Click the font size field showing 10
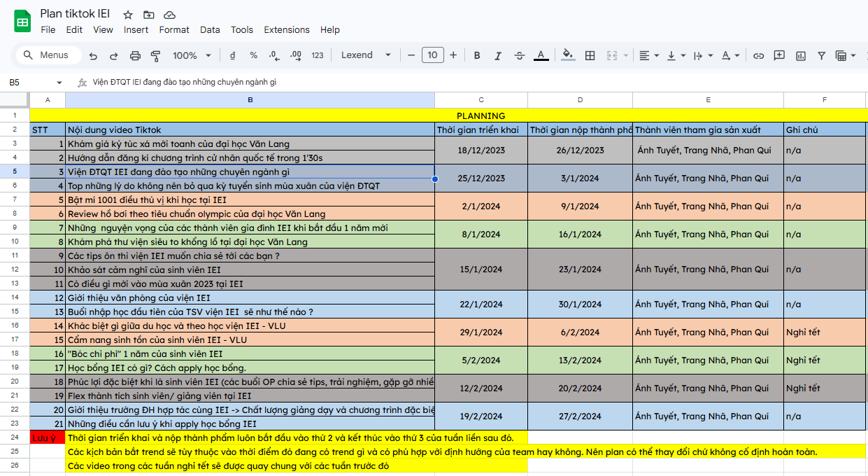868x476 pixels. (432, 55)
